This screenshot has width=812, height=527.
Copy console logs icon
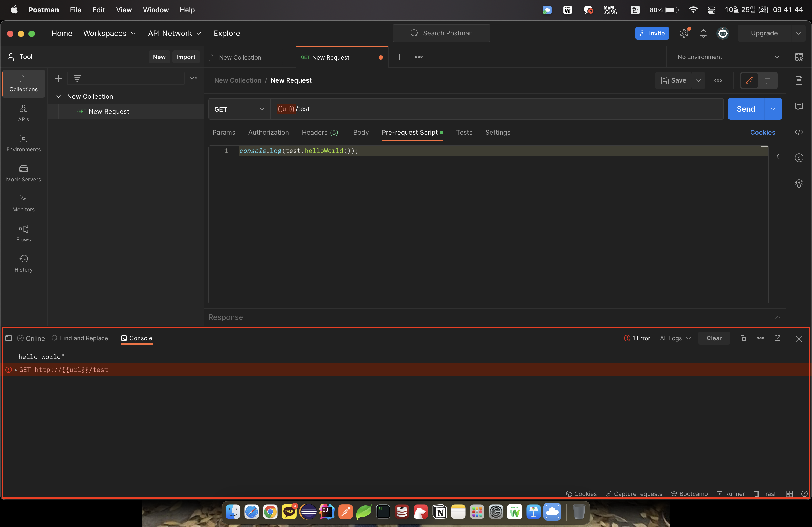(x=743, y=338)
